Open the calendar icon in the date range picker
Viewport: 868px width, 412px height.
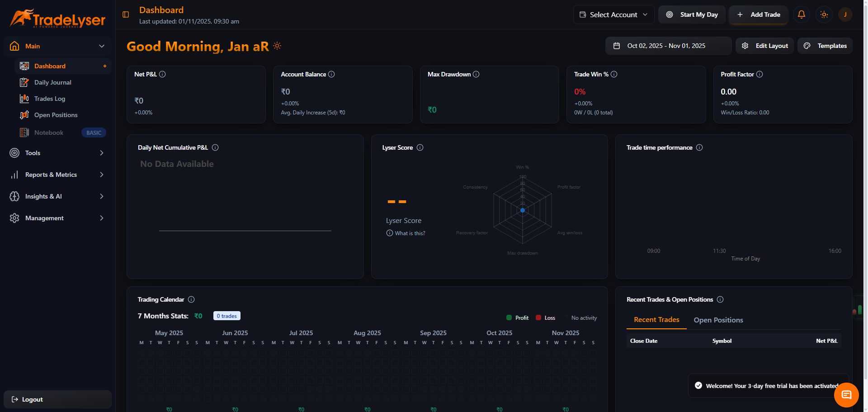pos(618,45)
